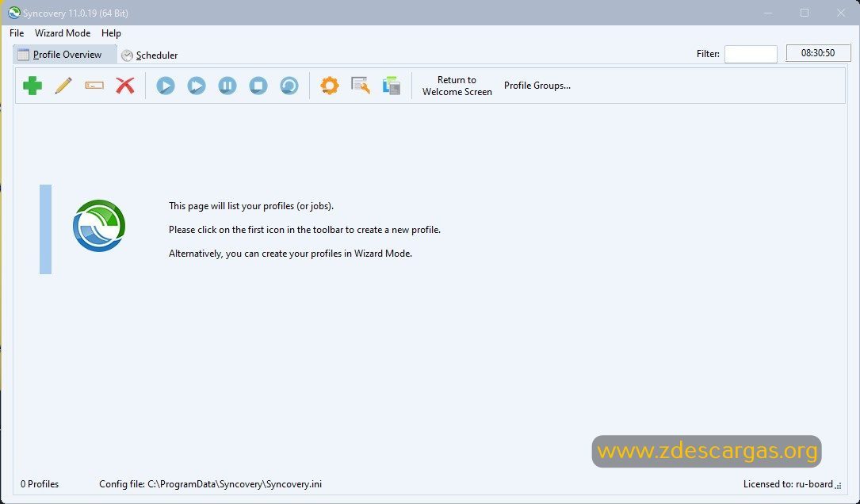Pause running profile with pause icon
This screenshot has height=504, width=860.
click(227, 86)
